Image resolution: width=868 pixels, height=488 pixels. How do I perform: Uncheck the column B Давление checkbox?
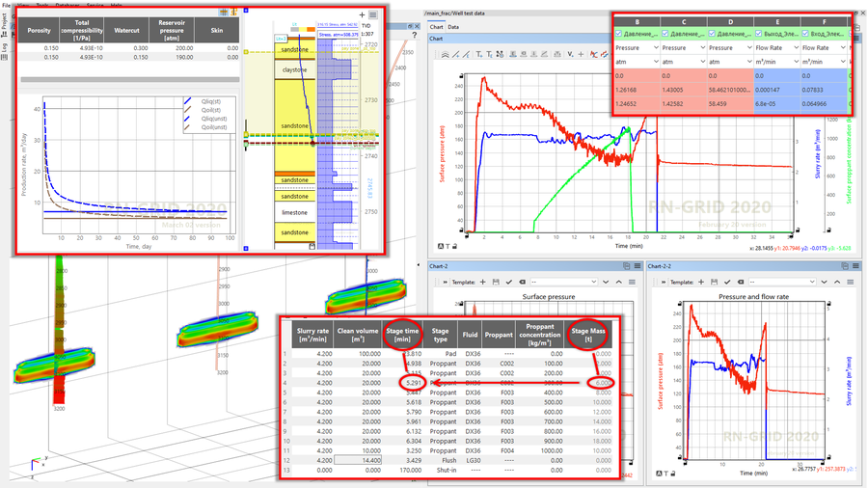tap(619, 34)
